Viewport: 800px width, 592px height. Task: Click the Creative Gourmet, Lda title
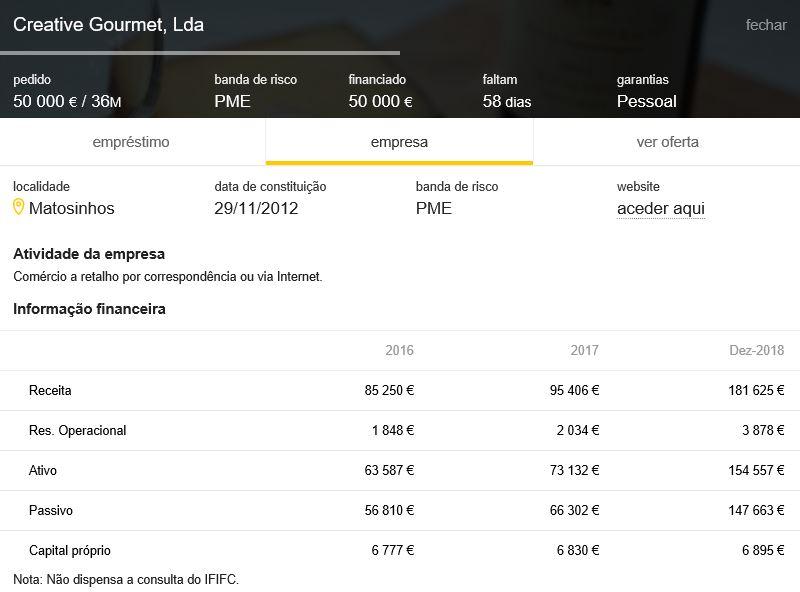[108, 25]
